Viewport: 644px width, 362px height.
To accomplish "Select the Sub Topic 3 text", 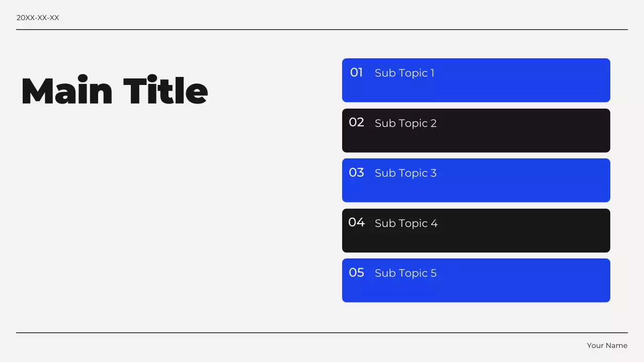I will coord(406,173).
